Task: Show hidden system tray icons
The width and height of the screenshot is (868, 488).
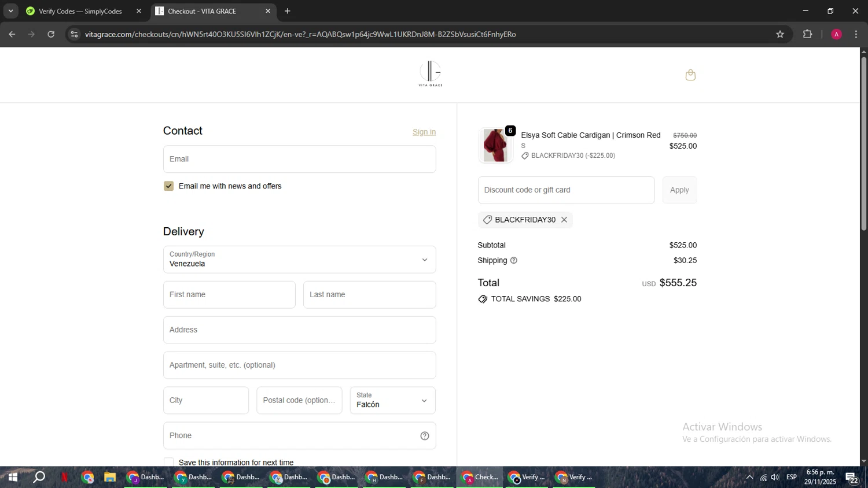Action: point(749,478)
